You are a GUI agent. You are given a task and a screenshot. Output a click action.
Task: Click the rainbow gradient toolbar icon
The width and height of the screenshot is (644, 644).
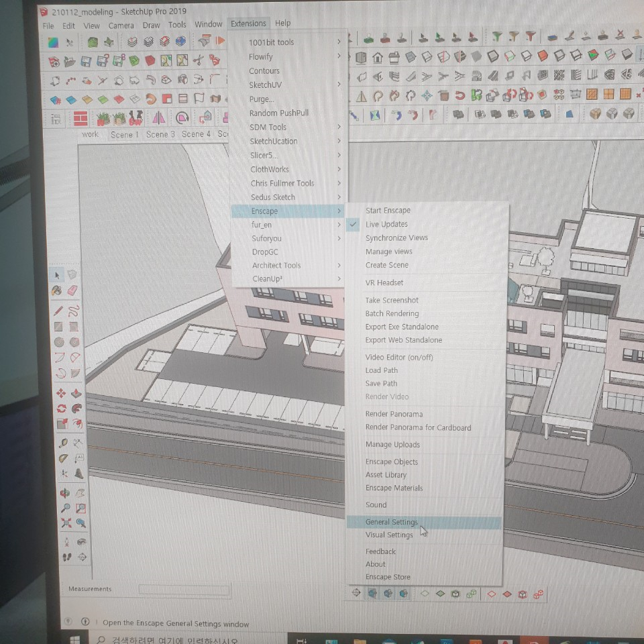[x=53, y=42]
